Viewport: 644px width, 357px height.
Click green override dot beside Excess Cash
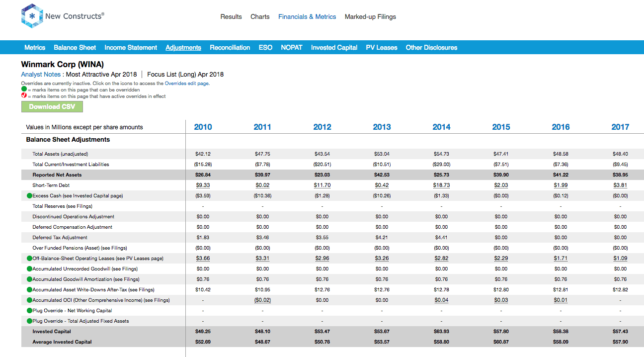click(x=29, y=196)
